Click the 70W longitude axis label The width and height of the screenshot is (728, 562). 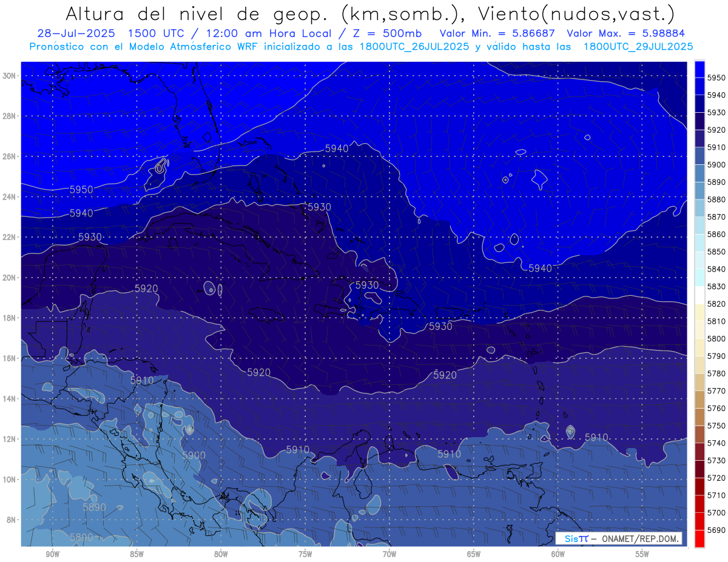[x=389, y=555]
